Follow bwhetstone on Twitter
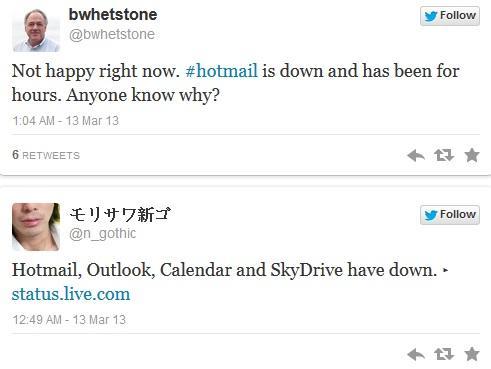The image size is (491, 369). pos(450,16)
